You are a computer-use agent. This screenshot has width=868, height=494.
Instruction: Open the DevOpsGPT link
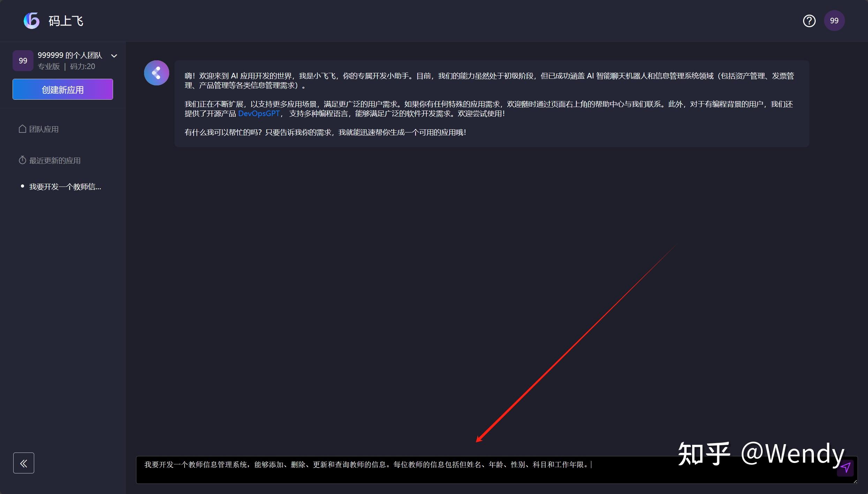[x=258, y=113]
